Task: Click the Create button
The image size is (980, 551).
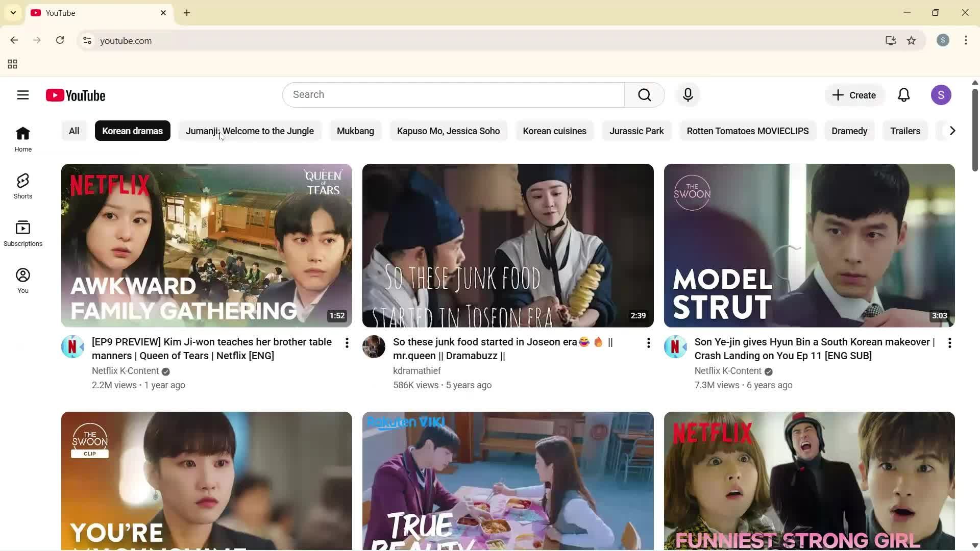Action: click(854, 95)
